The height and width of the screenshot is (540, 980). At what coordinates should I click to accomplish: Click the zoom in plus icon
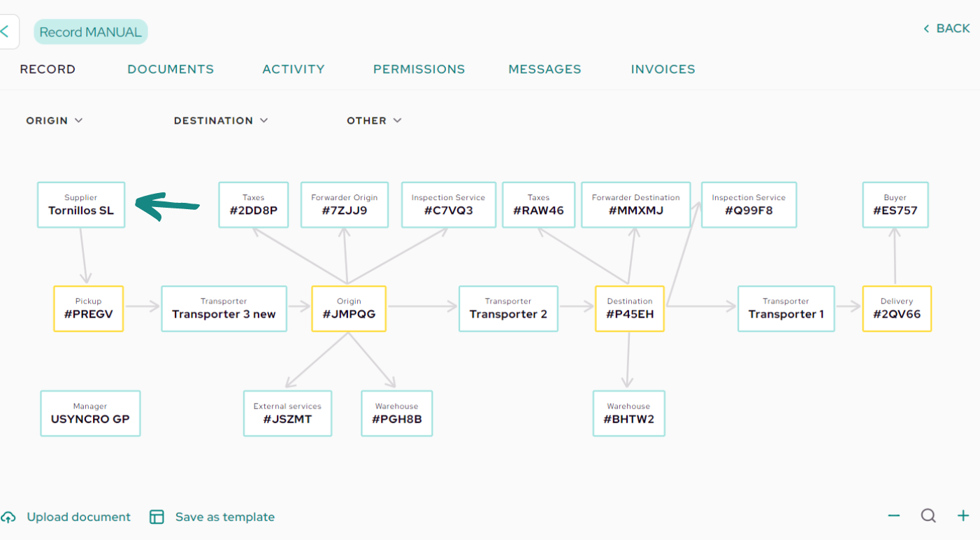pos(963,516)
